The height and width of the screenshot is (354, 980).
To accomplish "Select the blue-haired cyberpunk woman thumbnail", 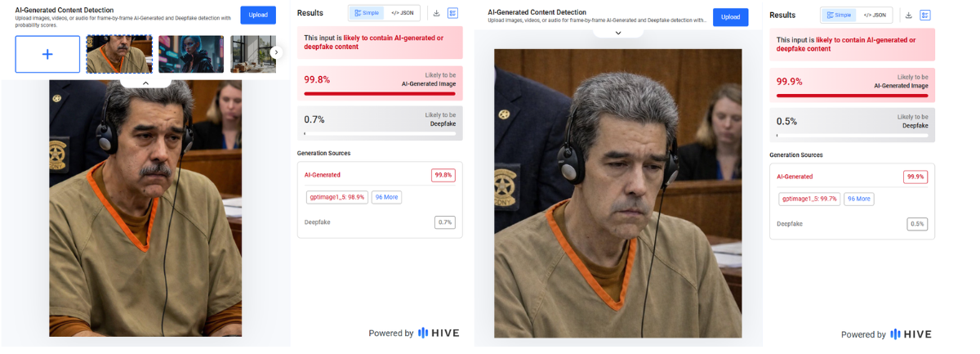I will pos(191,54).
